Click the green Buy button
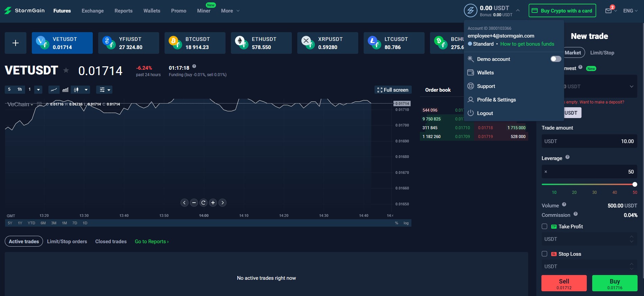Screen dimensions: 644x296 coord(615,283)
